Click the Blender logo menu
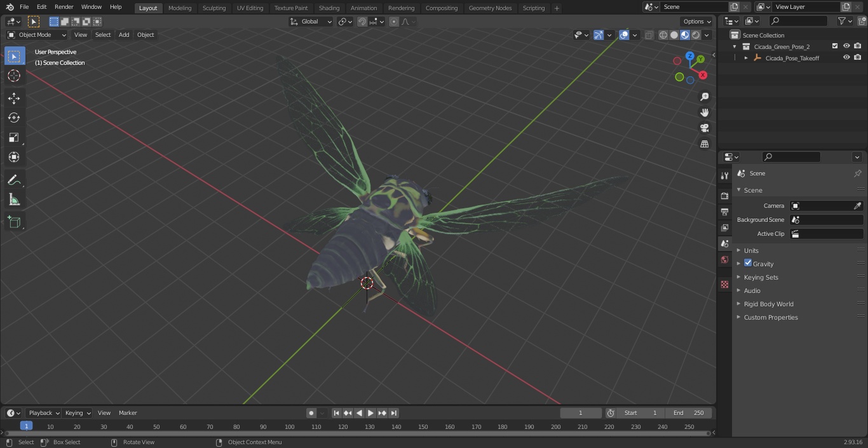This screenshot has width=868, height=448. coord(10,7)
